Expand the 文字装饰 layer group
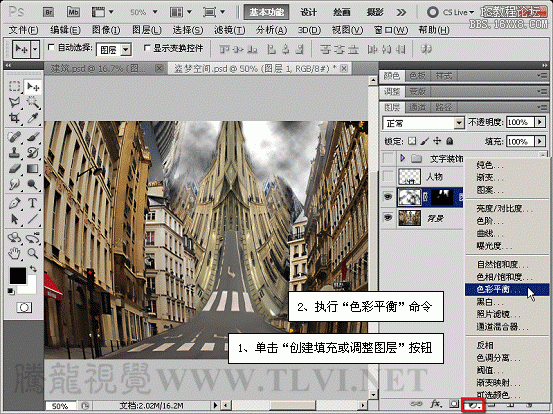The width and height of the screenshot is (553, 414). point(402,158)
